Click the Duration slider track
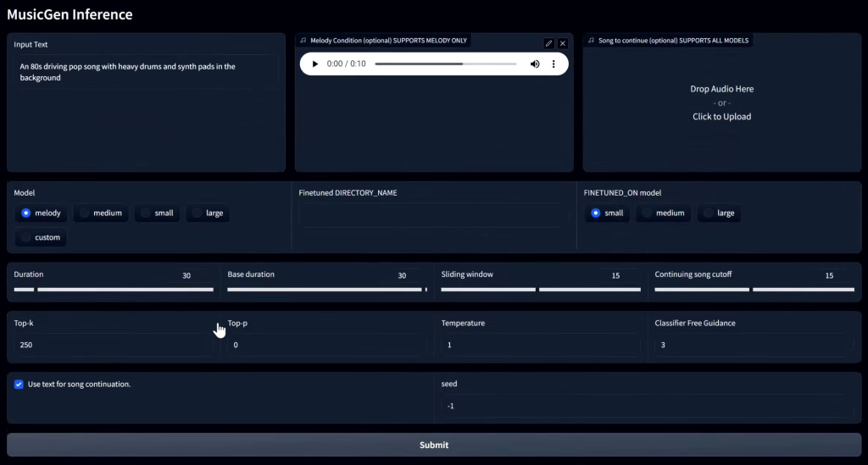Image resolution: width=868 pixels, height=465 pixels. (114, 290)
